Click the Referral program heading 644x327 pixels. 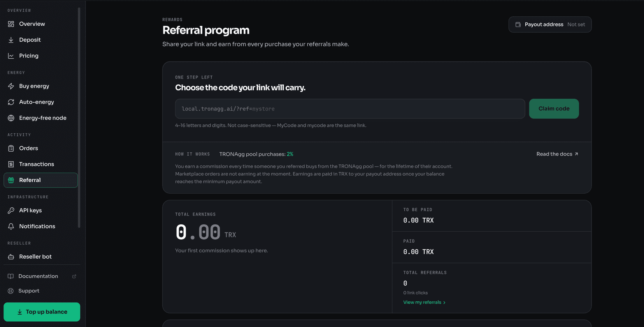[206, 30]
